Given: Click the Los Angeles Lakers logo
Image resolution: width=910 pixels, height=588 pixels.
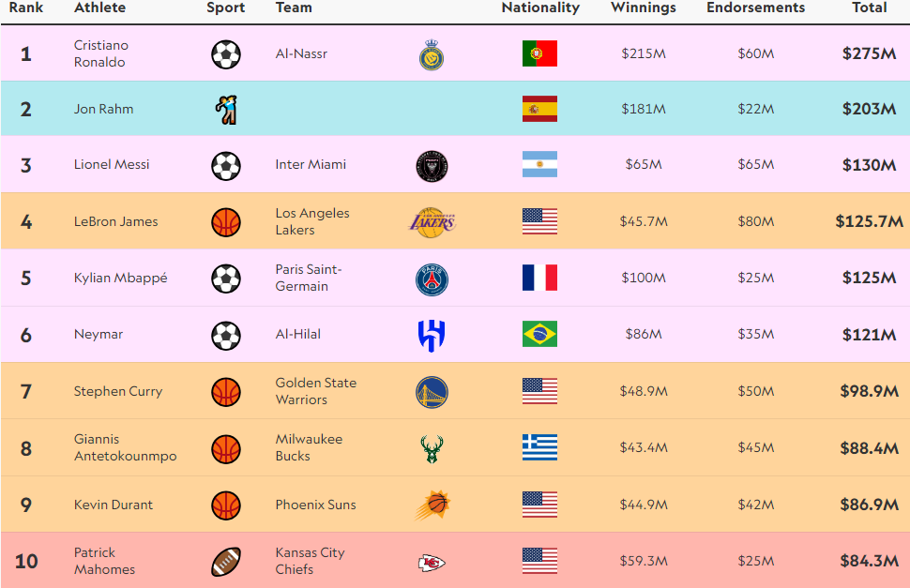Looking at the screenshot, I should 432,222.
